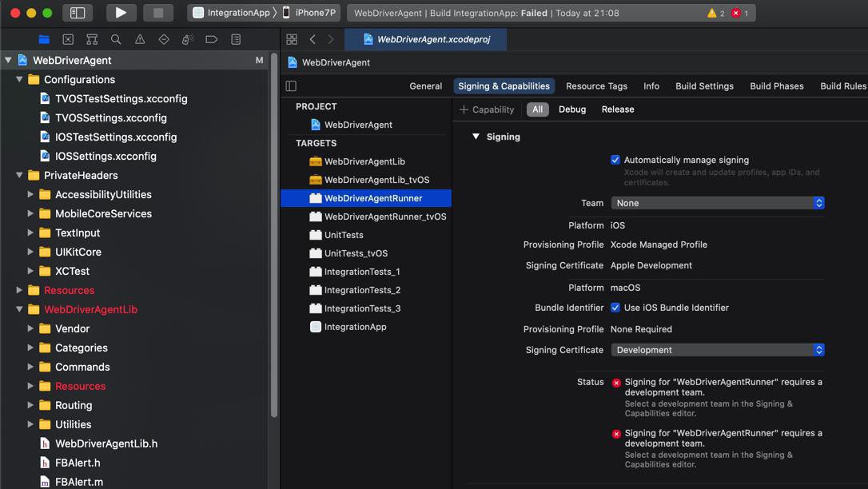Open the Issue navigator warning icon

point(140,39)
